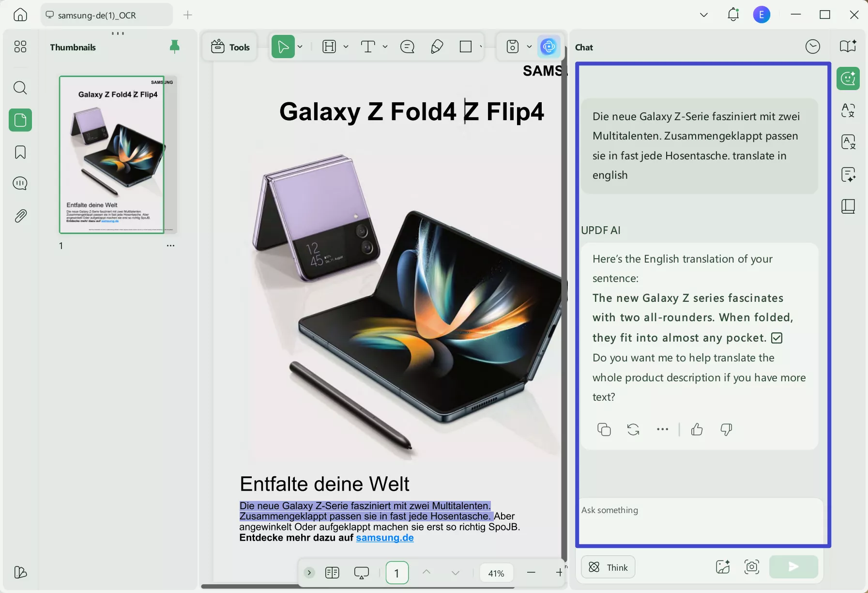Open the thumbnails grid view icon

pyautogui.click(x=20, y=47)
